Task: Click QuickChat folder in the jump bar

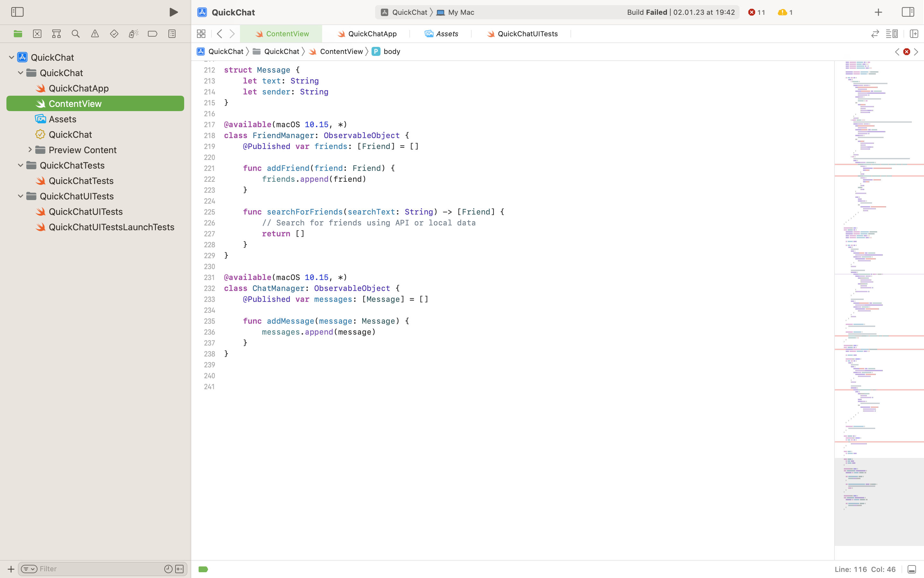Action: pyautogui.click(x=276, y=51)
